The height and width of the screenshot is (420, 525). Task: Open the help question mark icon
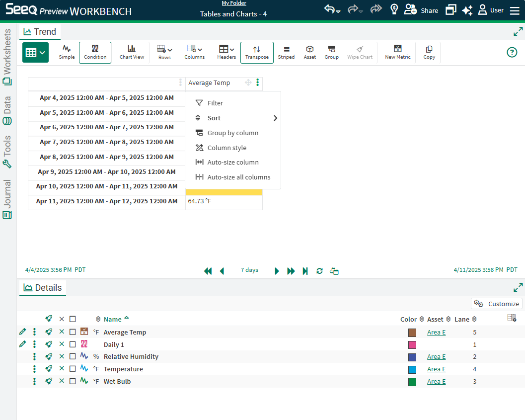coord(512,52)
